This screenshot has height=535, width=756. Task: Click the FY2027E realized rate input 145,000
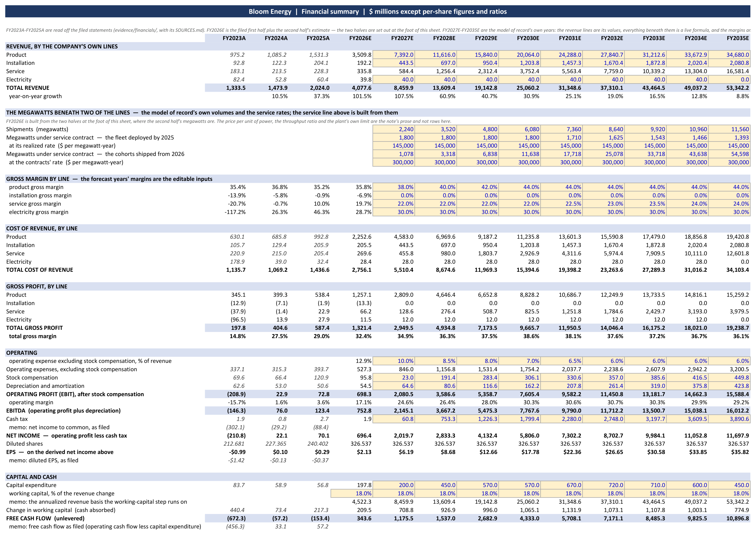(x=394, y=146)
